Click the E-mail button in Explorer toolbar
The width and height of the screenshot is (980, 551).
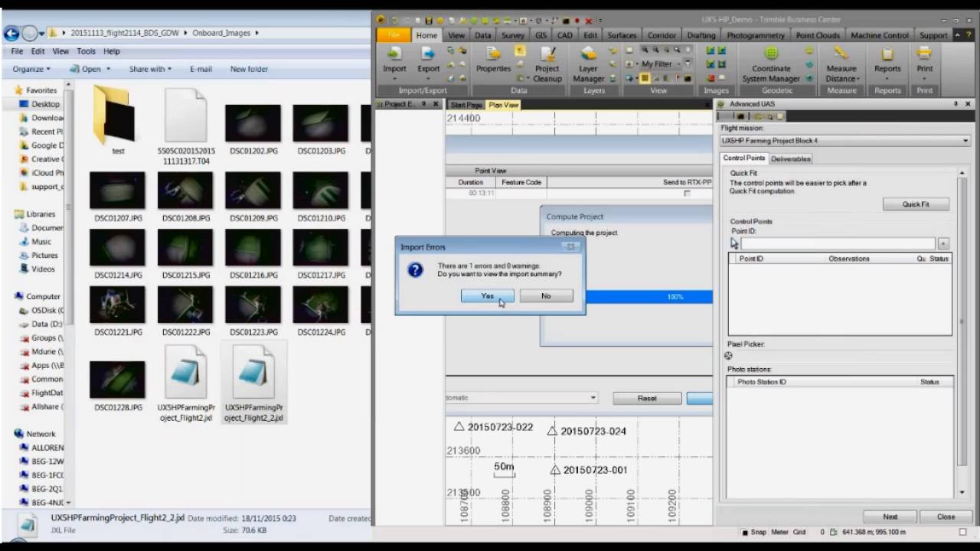coord(201,69)
